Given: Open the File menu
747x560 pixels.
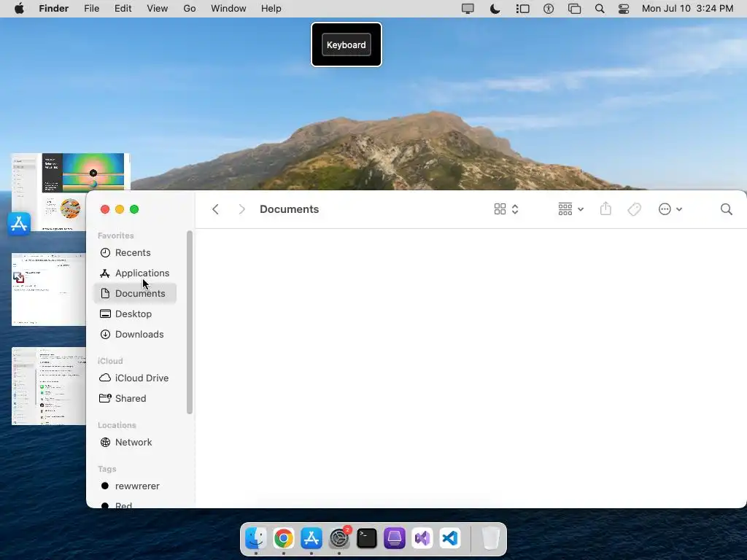Looking at the screenshot, I should click(91, 9).
